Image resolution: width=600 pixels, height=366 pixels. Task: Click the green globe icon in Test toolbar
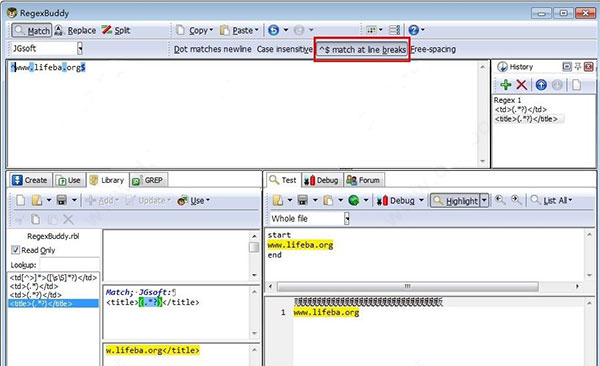[354, 200]
